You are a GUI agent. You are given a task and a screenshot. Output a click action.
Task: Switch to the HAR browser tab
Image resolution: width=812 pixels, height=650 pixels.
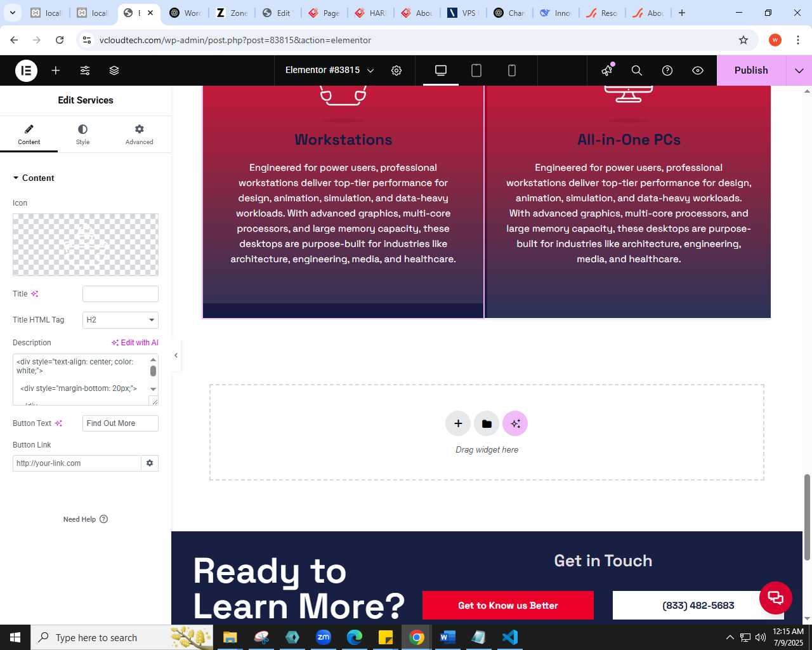click(x=370, y=13)
